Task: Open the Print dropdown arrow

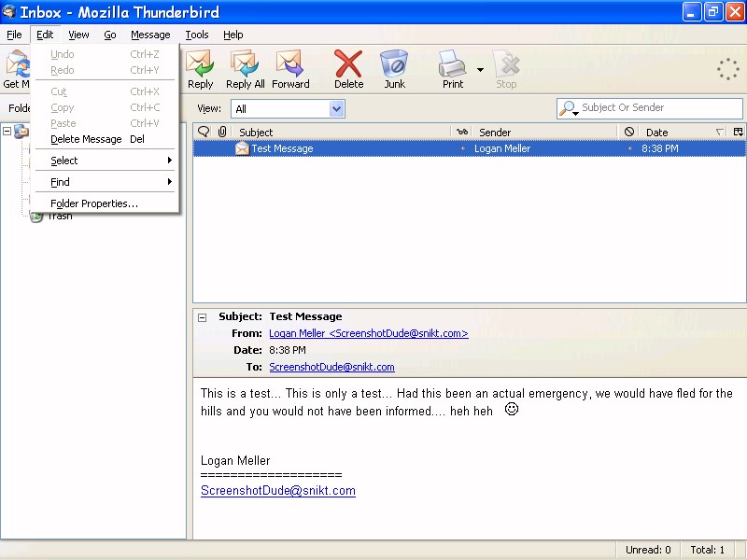Action: (x=480, y=69)
